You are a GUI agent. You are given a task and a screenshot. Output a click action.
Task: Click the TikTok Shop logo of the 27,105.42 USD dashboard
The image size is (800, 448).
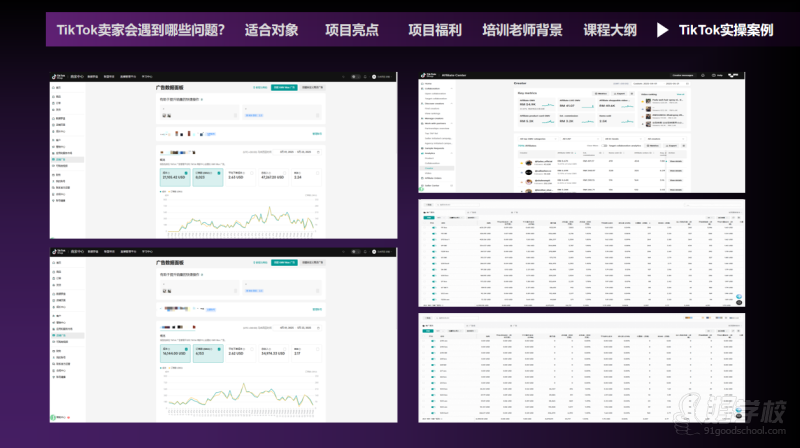coord(58,77)
